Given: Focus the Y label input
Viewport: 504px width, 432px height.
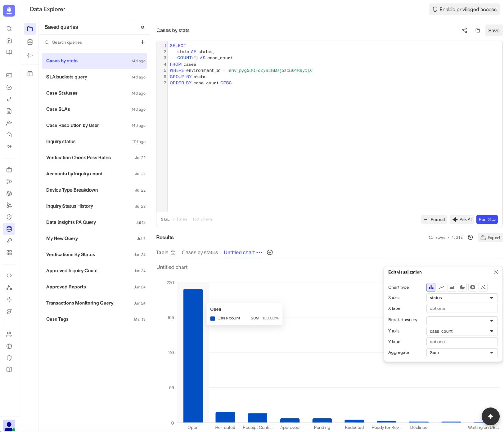Looking at the screenshot, I should [462, 342].
